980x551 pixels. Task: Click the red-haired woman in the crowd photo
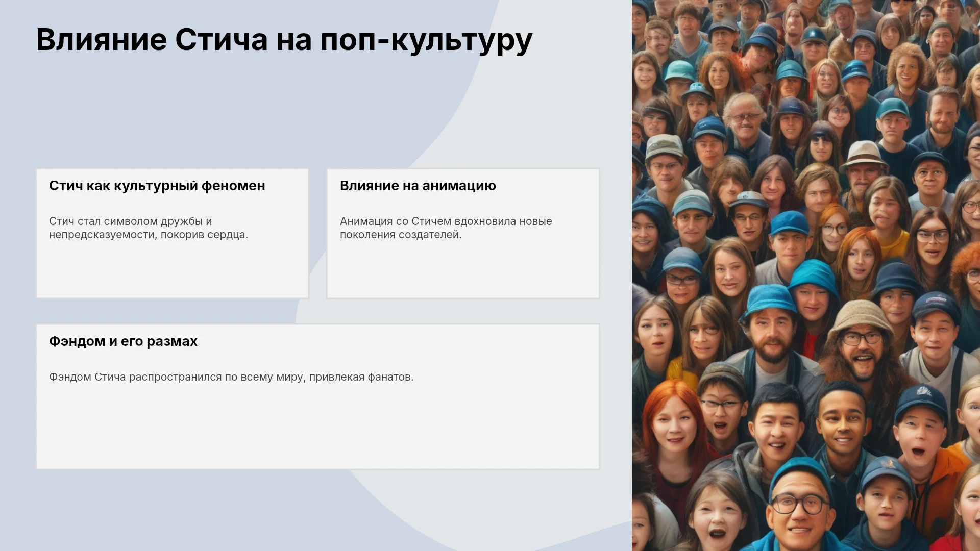pos(675,423)
